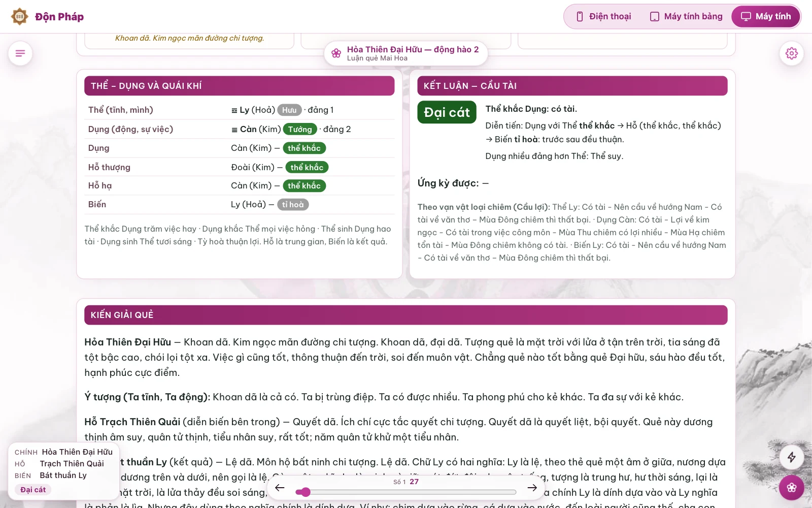Open the settings gear icon
The width and height of the screenshot is (812, 508).
point(791,53)
